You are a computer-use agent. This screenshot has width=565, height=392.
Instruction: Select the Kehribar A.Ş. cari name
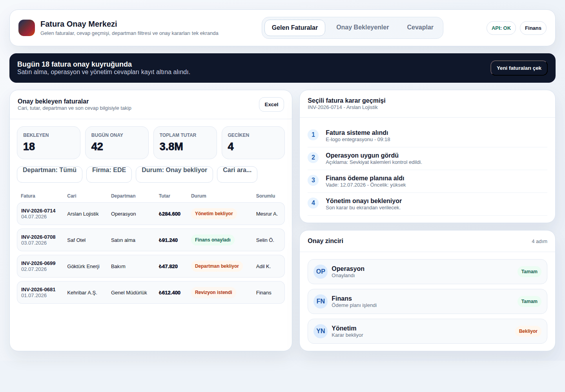(82, 293)
